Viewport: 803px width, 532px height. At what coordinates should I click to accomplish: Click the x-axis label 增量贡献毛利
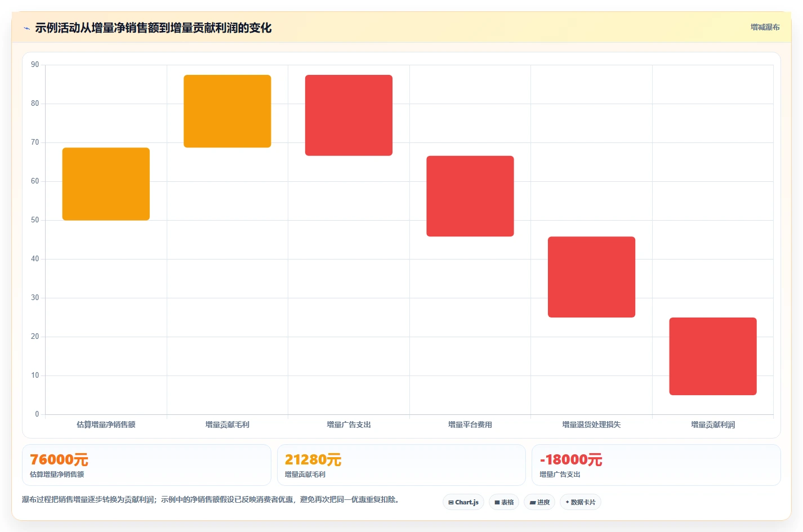click(x=227, y=424)
